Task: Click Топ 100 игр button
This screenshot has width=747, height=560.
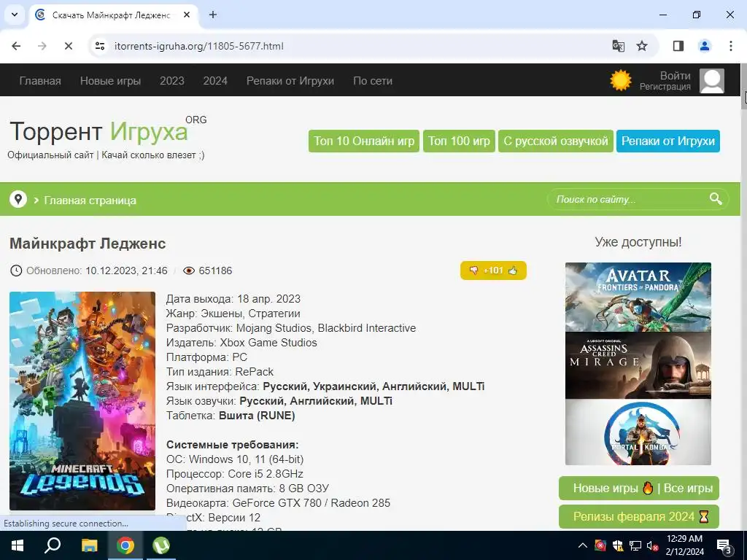Action: pyautogui.click(x=459, y=141)
